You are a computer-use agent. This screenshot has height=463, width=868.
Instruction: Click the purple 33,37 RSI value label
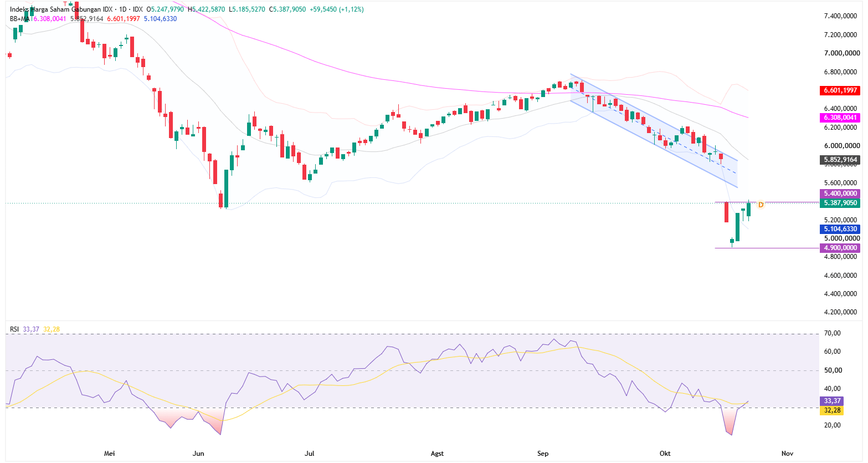click(831, 401)
